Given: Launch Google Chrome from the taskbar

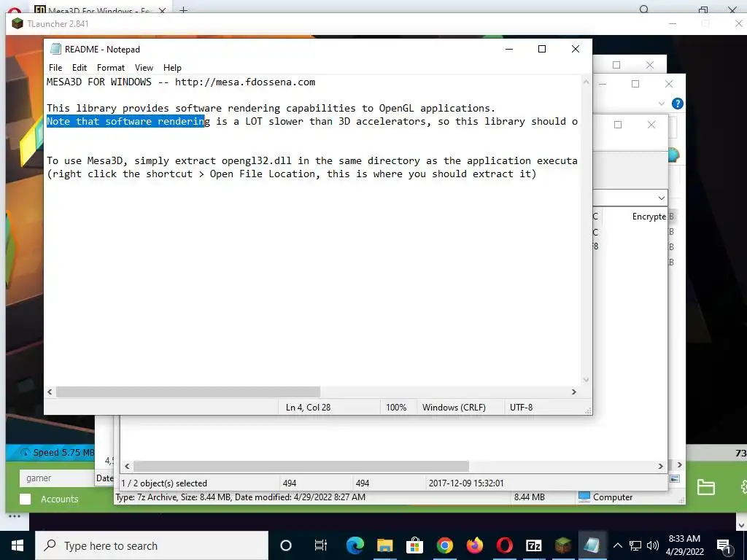Looking at the screenshot, I should point(444,545).
